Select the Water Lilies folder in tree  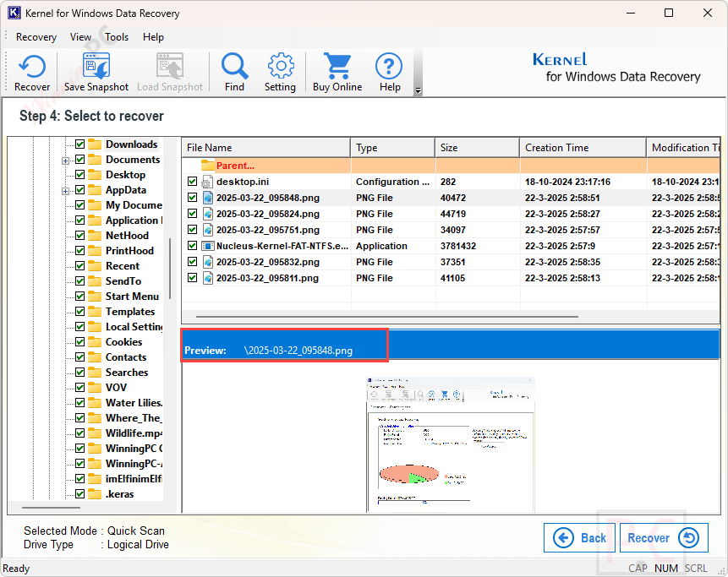(134, 403)
